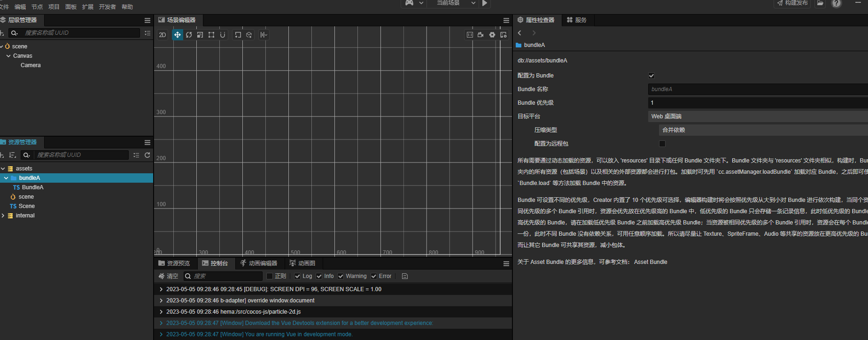
Task: Open the 面板 menu
Action: (71, 7)
